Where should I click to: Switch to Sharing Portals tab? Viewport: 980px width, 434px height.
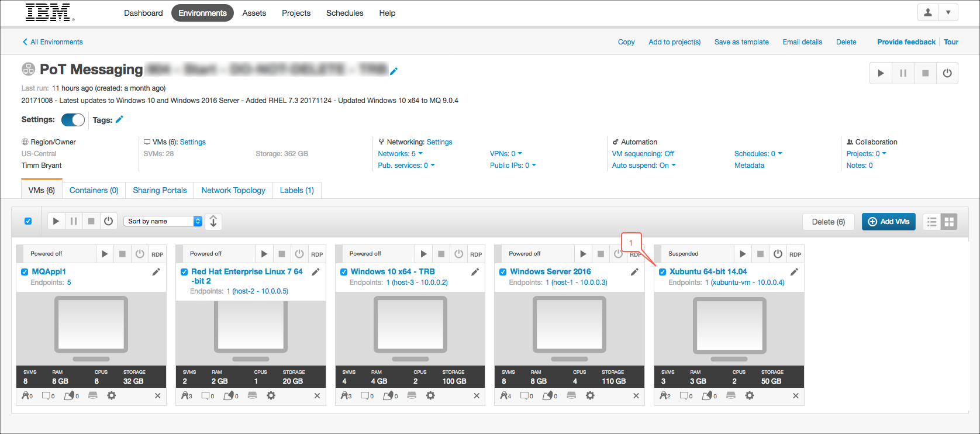(160, 190)
